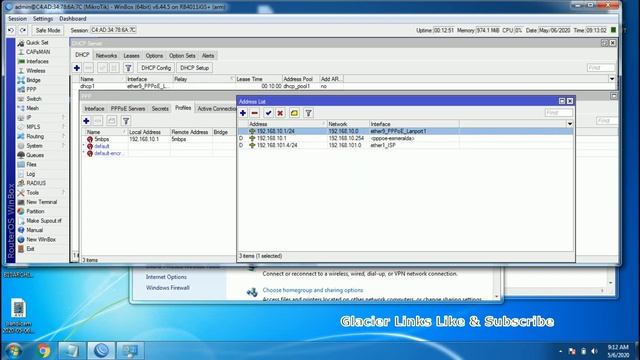Expand MPLS submenu
The height and width of the screenshot is (360, 640).
point(41,127)
